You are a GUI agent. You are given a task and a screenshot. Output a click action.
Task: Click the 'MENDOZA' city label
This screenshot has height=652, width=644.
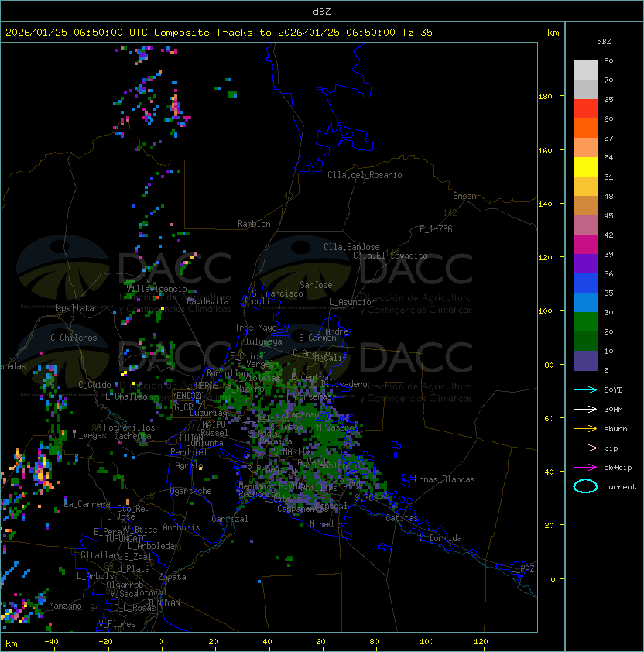click(x=188, y=396)
